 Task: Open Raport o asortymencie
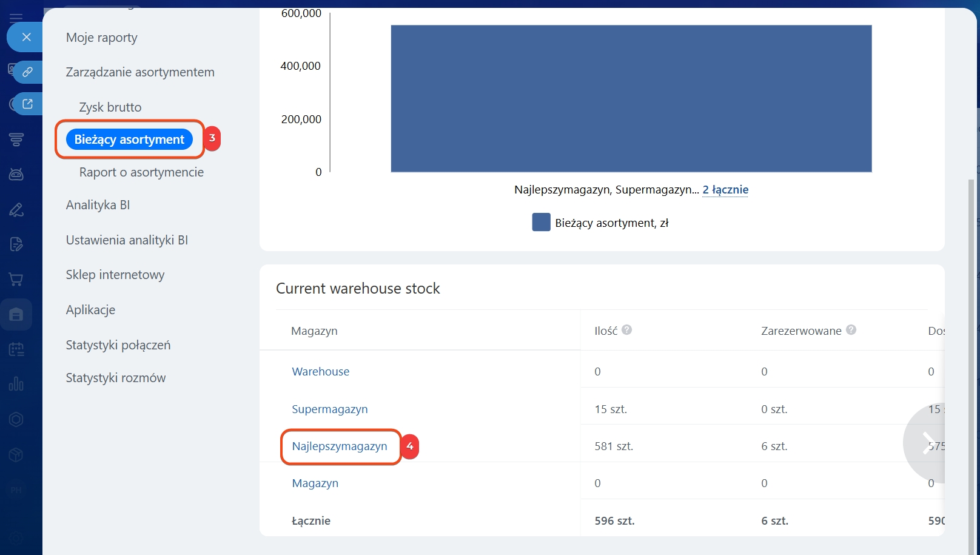coord(141,172)
